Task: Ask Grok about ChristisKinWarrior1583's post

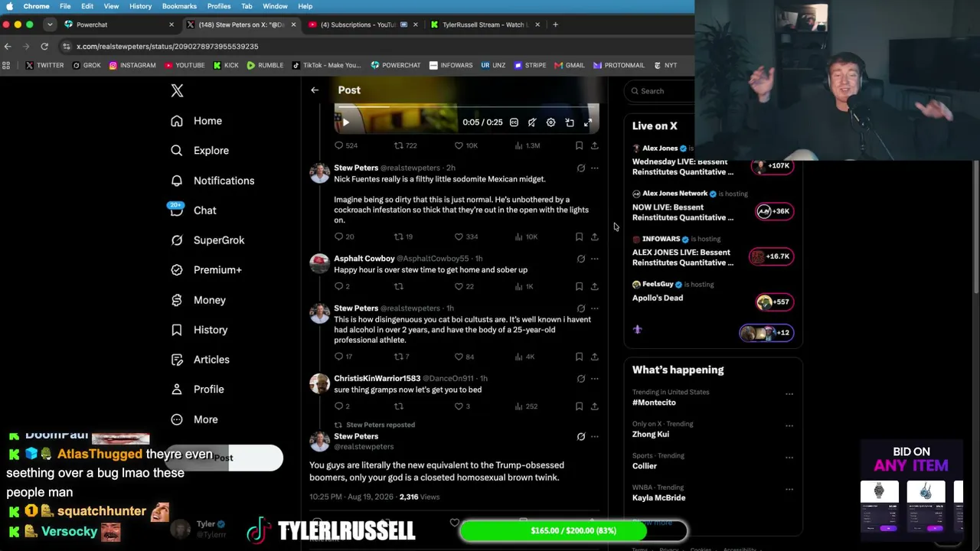Action: (580, 379)
